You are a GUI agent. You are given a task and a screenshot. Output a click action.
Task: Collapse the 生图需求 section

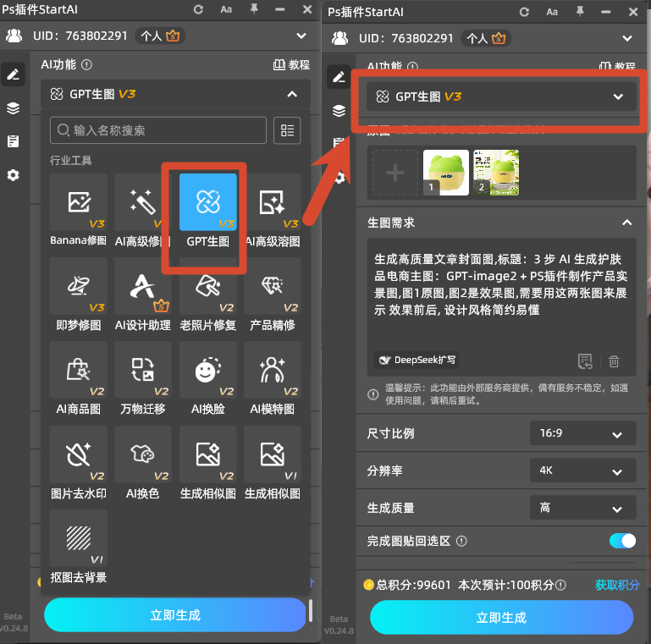627,223
